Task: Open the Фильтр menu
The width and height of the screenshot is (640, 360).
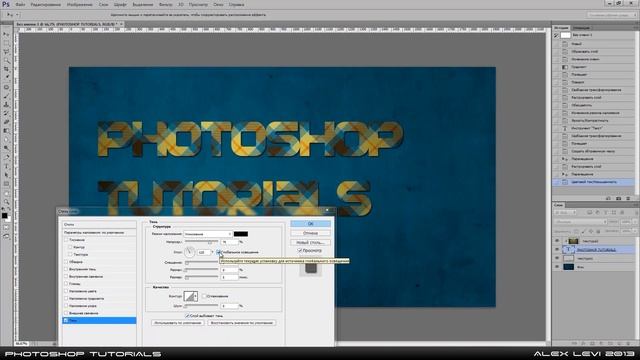Action: tap(165, 4)
